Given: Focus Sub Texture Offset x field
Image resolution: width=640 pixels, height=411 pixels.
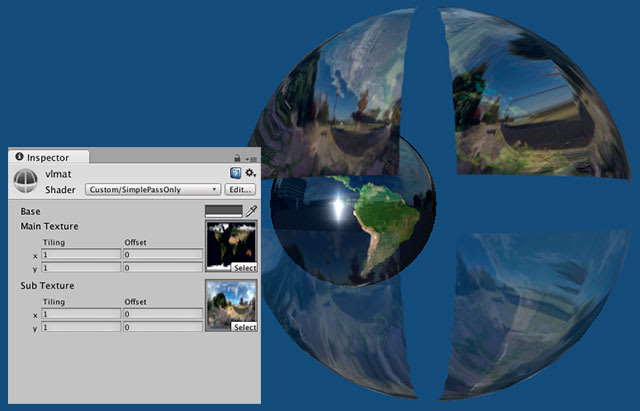Looking at the screenshot, I should tap(162, 314).
